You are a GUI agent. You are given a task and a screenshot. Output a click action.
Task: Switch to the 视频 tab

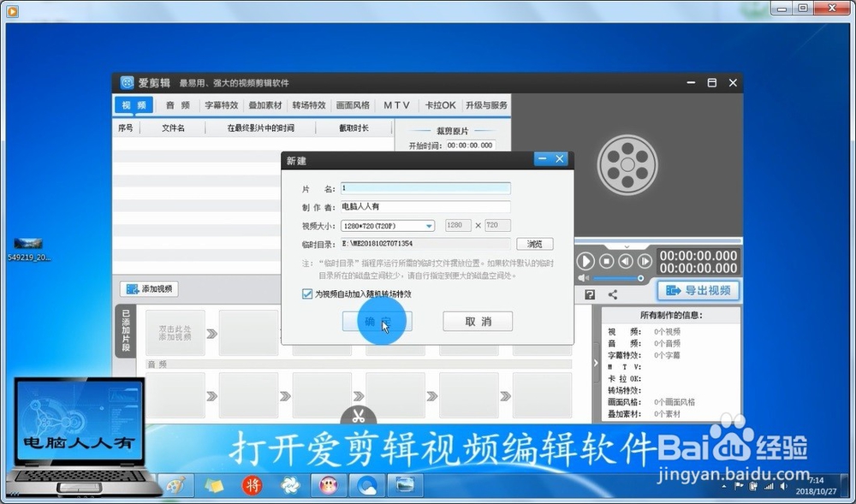click(134, 105)
